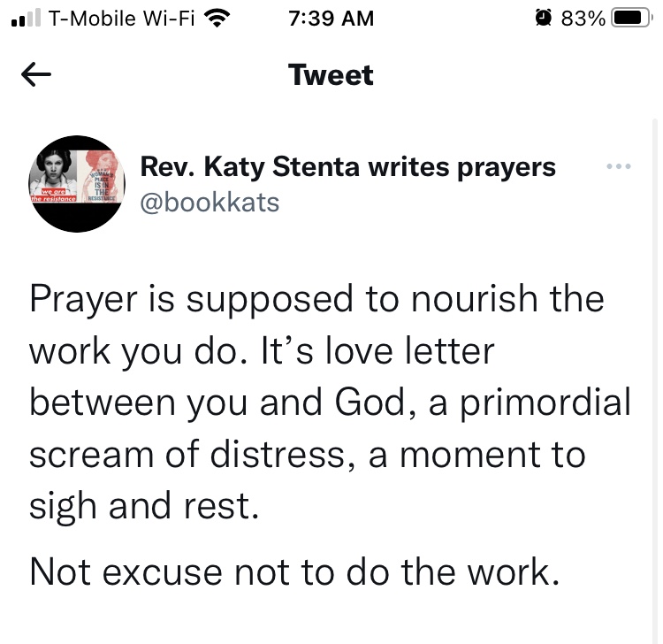Tap the line starting with 'Prayer is supposed'
The width and height of the screenshot is (663, 644).
[316, 299]
